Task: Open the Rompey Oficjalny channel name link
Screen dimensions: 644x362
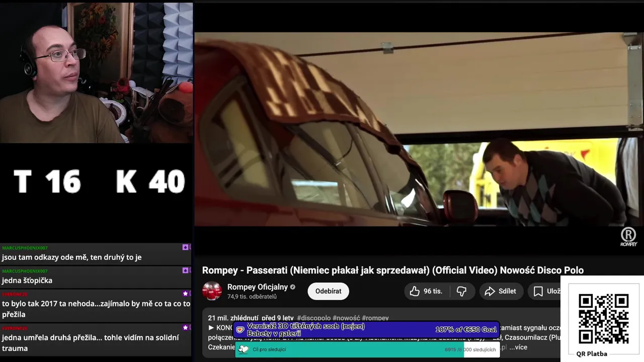Action: click(258, 287)
